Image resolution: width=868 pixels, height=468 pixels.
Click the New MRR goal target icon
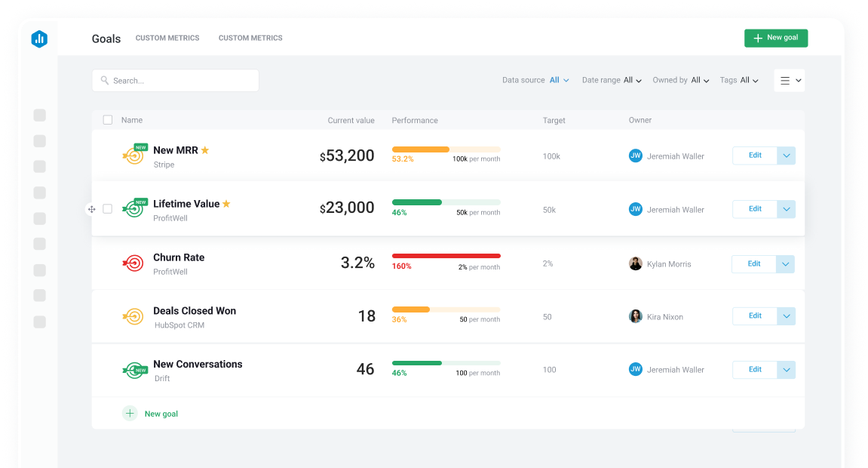coord(134,155)
